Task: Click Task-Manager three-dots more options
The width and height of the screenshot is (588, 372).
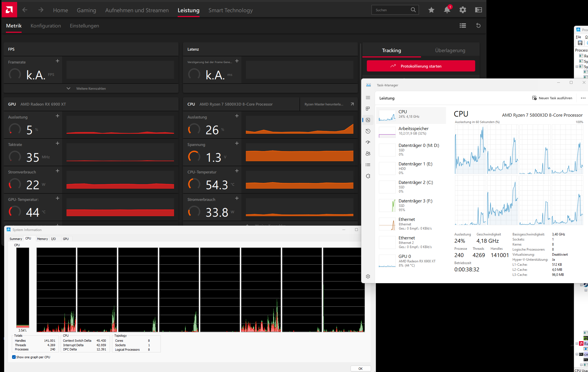Action: [583, 98]
